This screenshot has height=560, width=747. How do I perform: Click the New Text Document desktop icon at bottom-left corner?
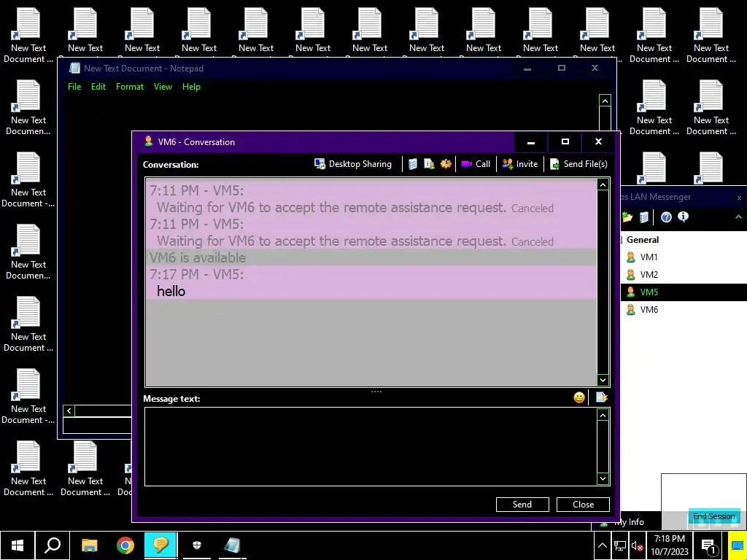tap(28, 469)
